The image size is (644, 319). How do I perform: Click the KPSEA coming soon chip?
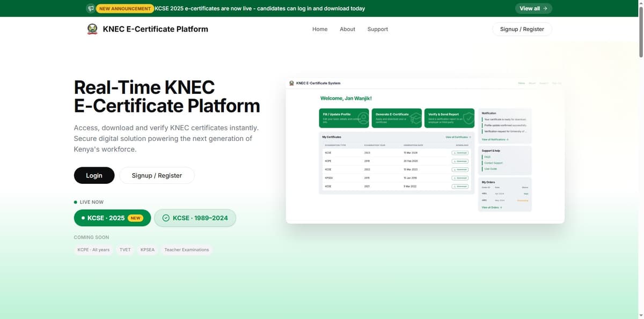point(148,250)
